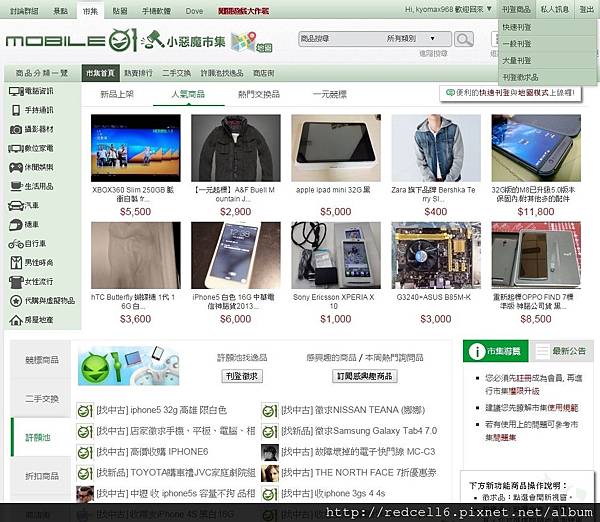Click the 快速刊登與地圖模式 announcement banner
The height and width of the screenshot is (522, 600).
pos(510,93)
